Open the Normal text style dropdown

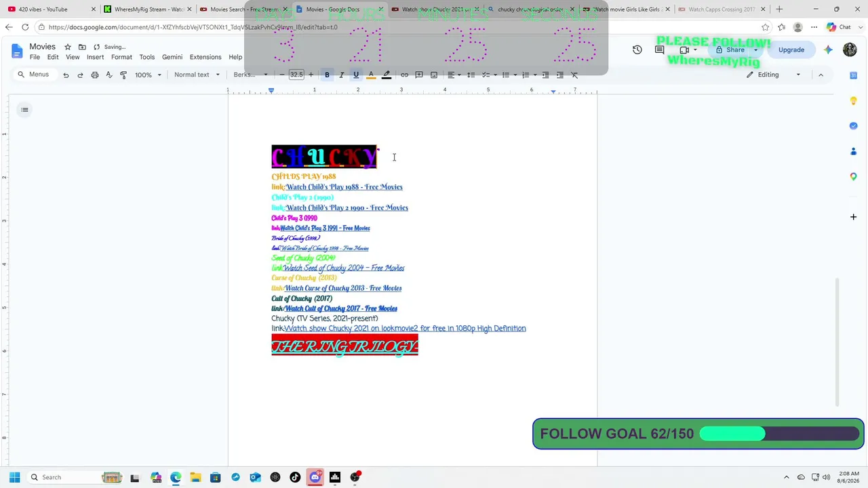(x=197, y=75)
